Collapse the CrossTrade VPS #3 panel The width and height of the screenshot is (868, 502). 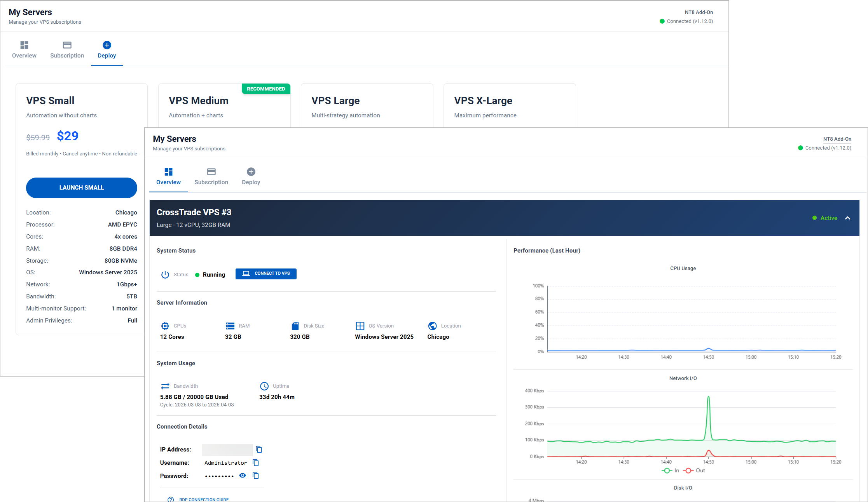(x=848, y=218)
